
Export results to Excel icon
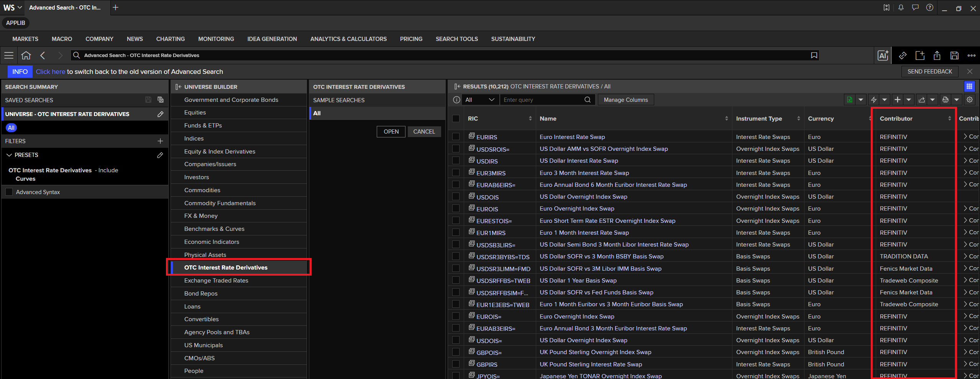point(850,100)
